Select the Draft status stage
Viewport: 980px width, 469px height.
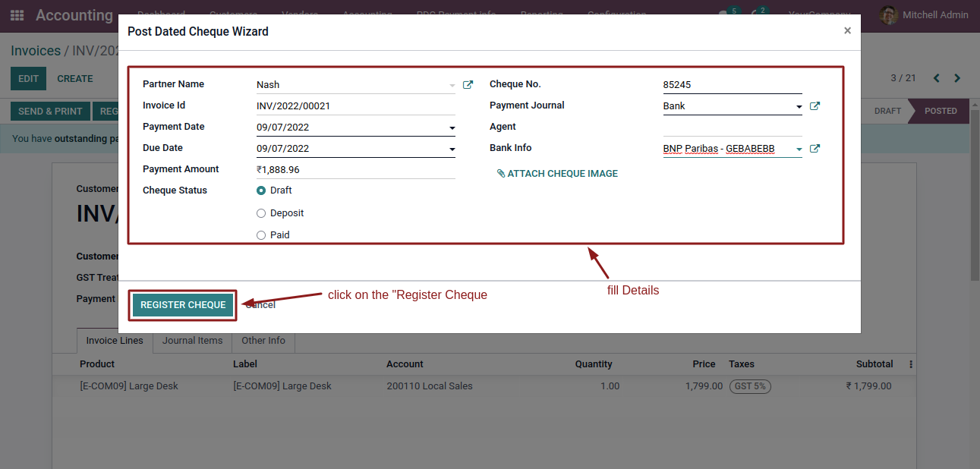click(x=887, y=111)
